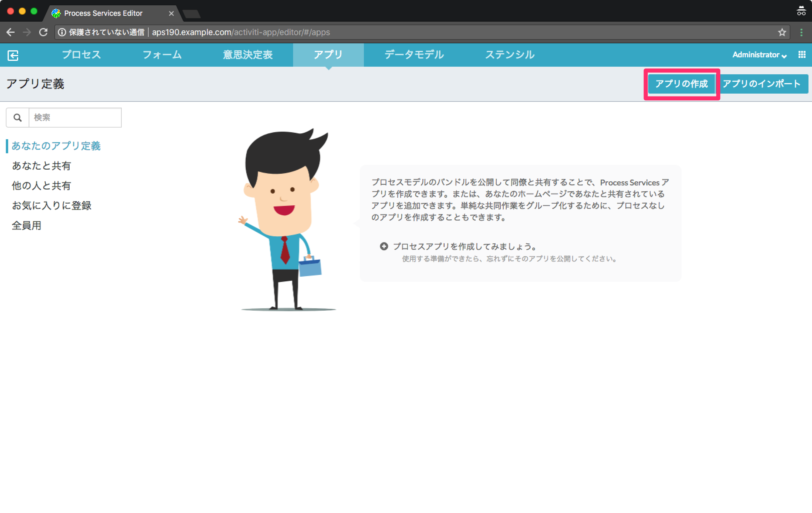Switch to the フォーム tab
Viewport: 812px width, 513px height.
[162, 55]
